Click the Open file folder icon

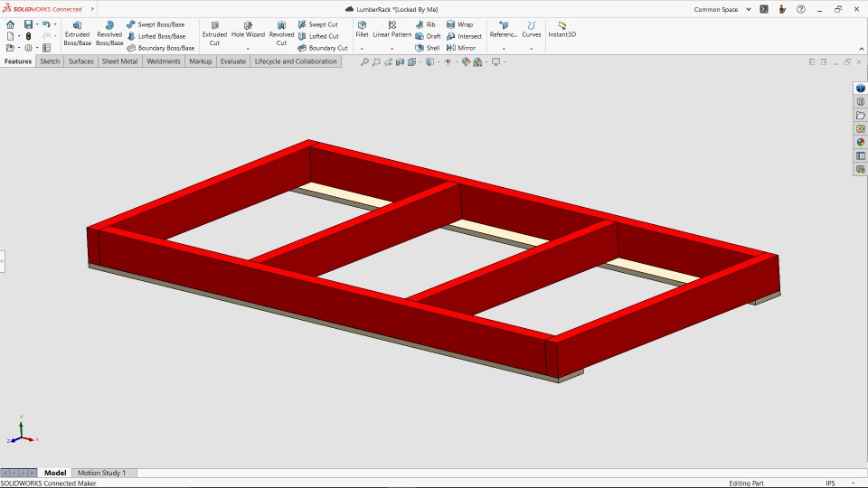coord(10,48)
